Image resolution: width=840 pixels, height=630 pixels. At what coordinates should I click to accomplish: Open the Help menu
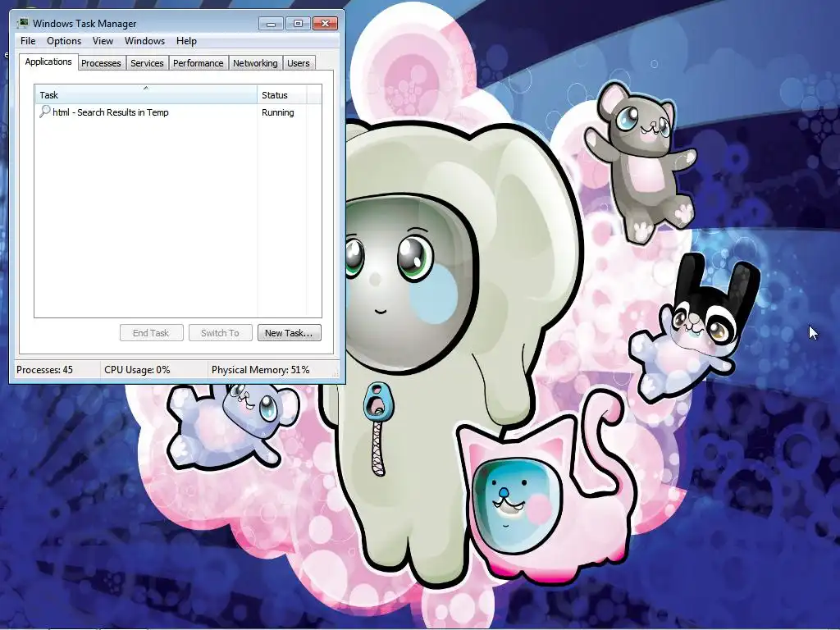(186, 41)
